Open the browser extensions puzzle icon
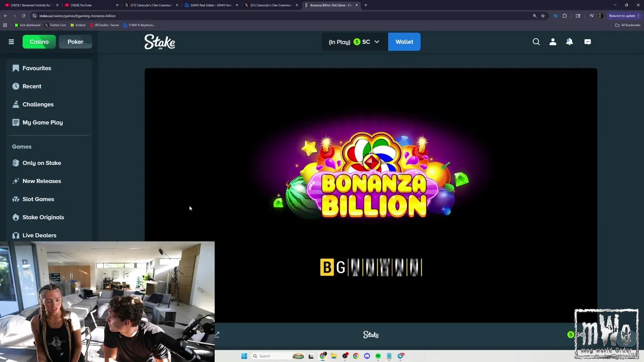This screenshot has width=644, height=362. click(x=565, y=16)
